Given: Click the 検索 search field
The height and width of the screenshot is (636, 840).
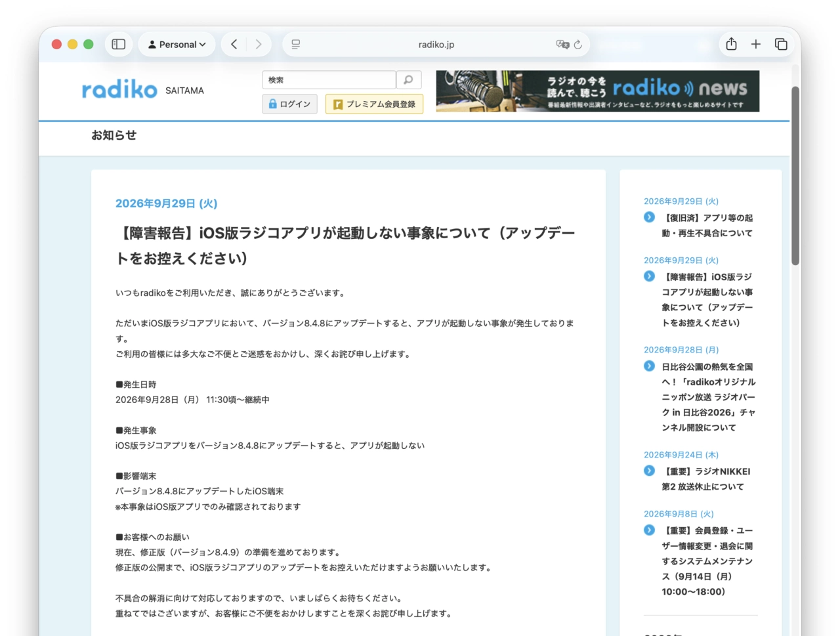Looking at the screenshot, I should [x=329, y=80].
